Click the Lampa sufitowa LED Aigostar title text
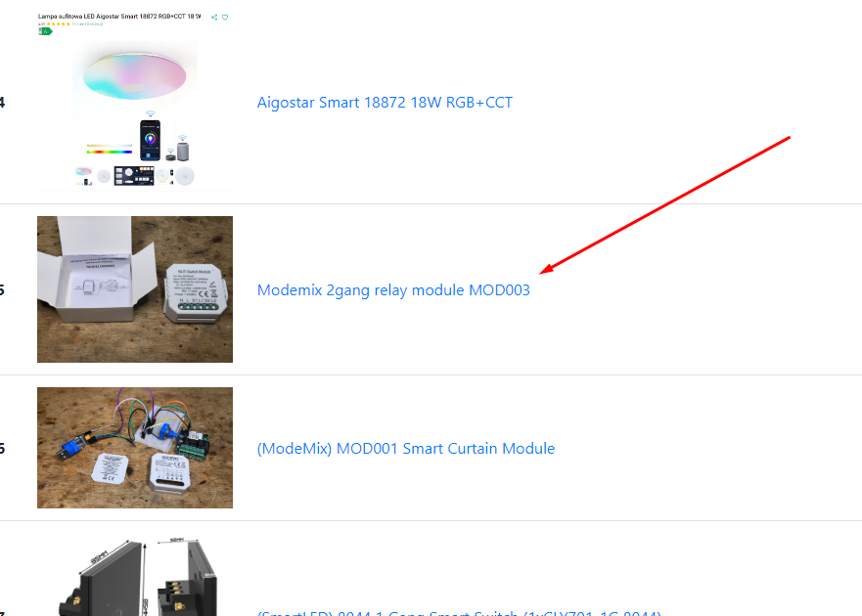The width and height of the screenshot is (862, 616). pyautogui.click(x=119, y=17)
